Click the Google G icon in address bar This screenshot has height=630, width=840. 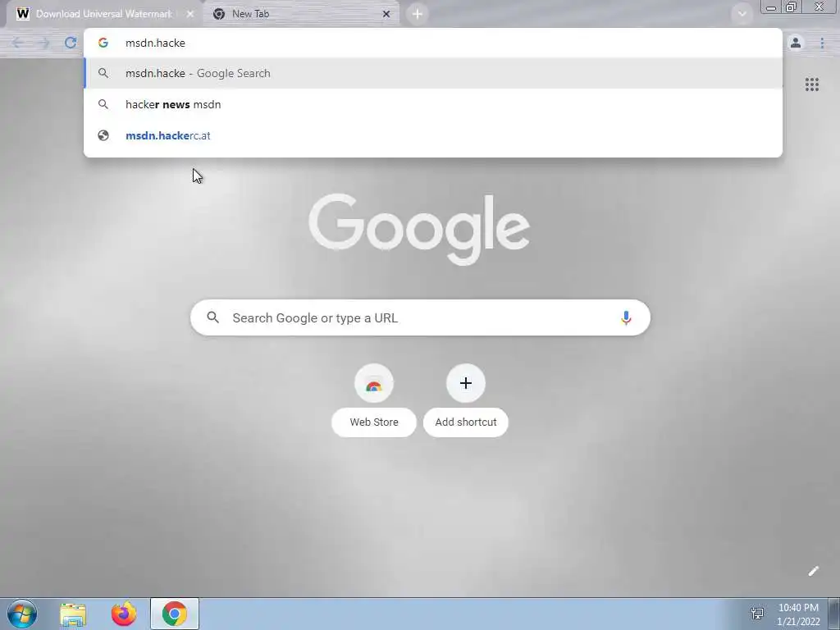(x=103, y=43)
